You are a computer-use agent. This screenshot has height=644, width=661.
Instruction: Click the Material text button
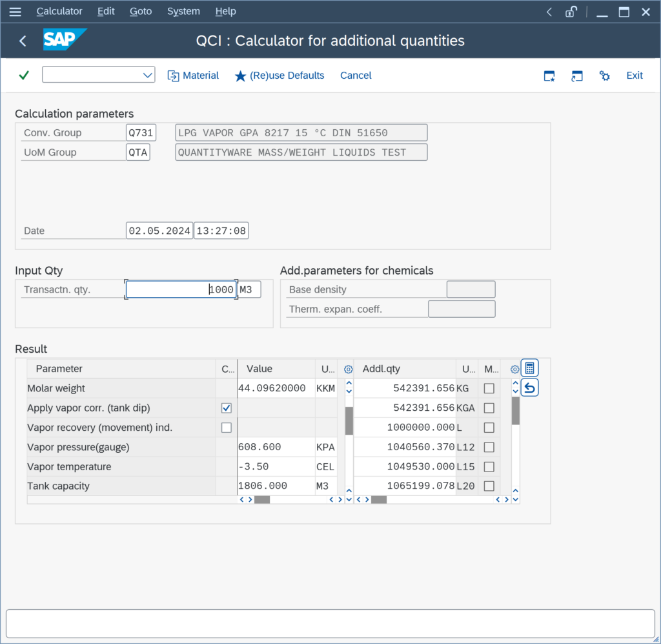pos(201,76)
